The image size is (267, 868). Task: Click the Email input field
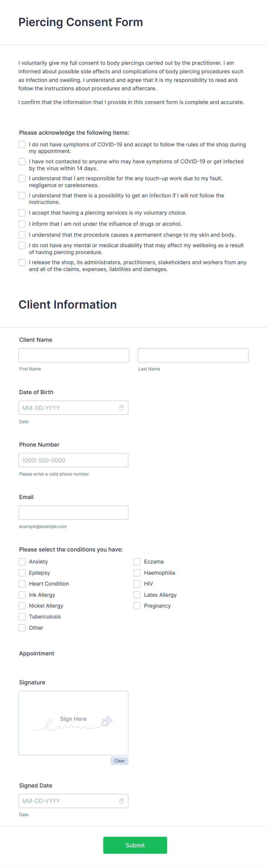tap(73, 512)
